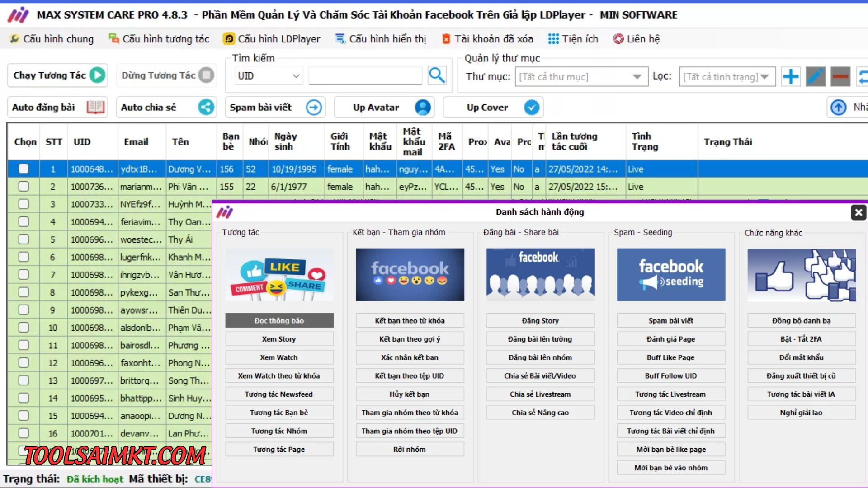Open Tài khoản đã xóa menu
Screen dimensions: 868x488
click(x=487, y=39)
